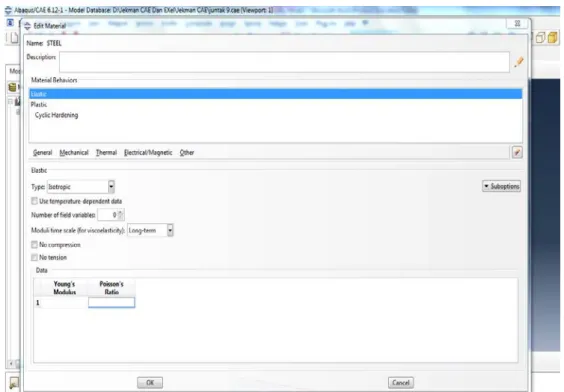Click the delete behavior pencil icon
The image size is (564, 392).
(517, 152)
